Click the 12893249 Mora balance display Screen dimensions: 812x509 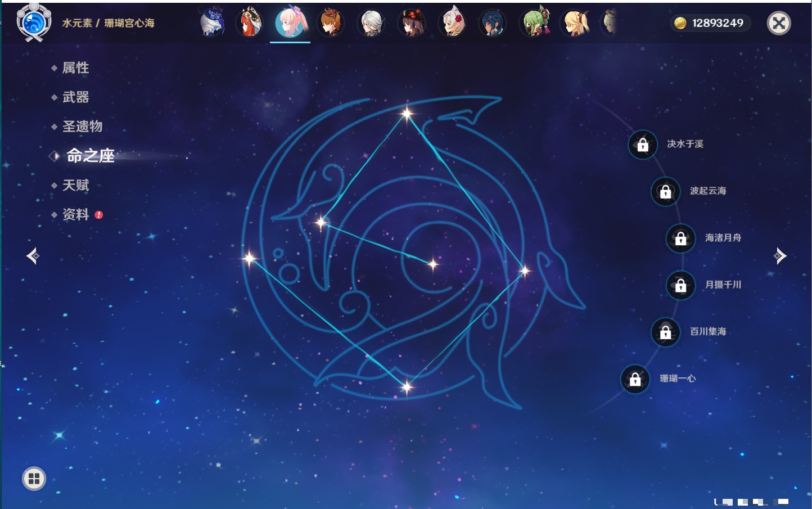(x=710, y=23)
